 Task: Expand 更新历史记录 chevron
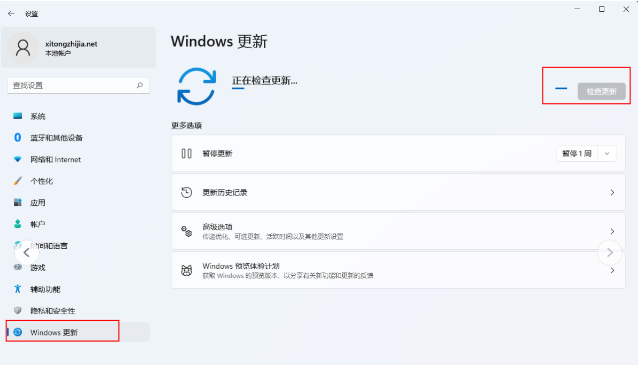click(612, 192)
